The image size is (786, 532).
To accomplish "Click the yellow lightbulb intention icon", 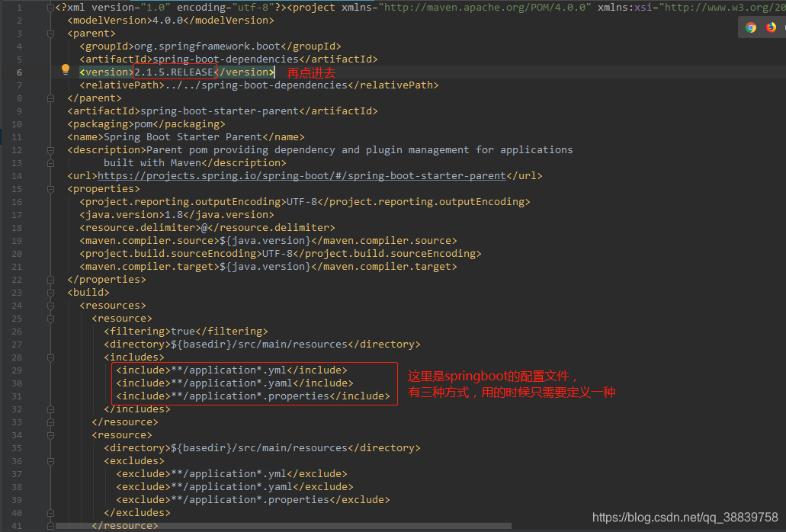I will click(65, 69).
